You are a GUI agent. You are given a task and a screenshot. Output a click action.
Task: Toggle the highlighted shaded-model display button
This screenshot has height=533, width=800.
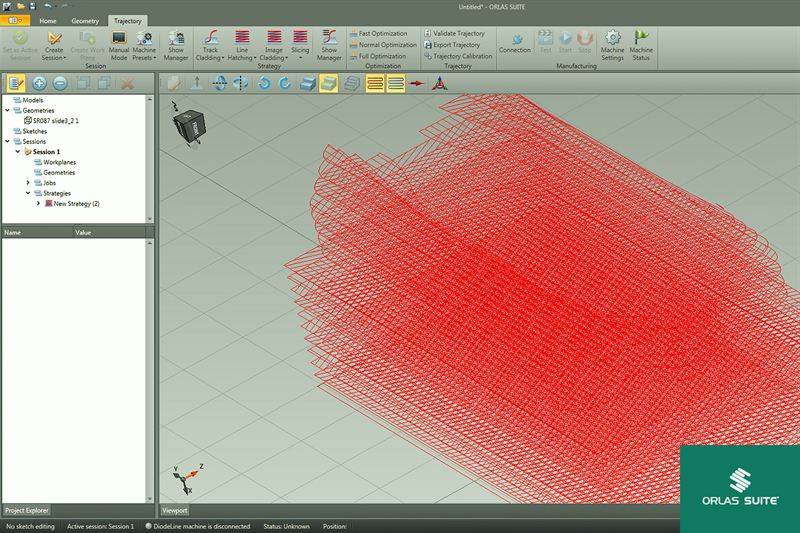[x=328, y=84]
